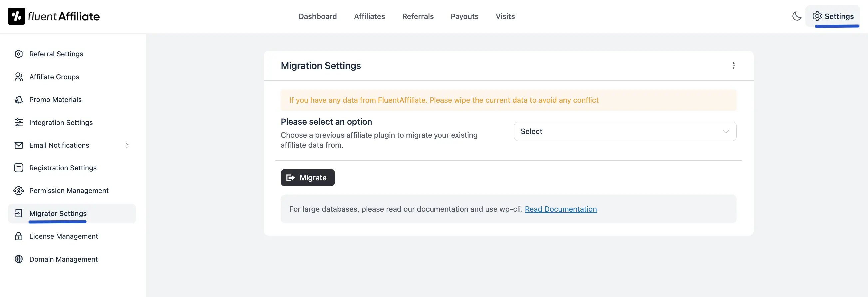Click the orange wipe-data warning notice
Screen dimensions: 868x297
pyautogui.click(x=508, y=100)
